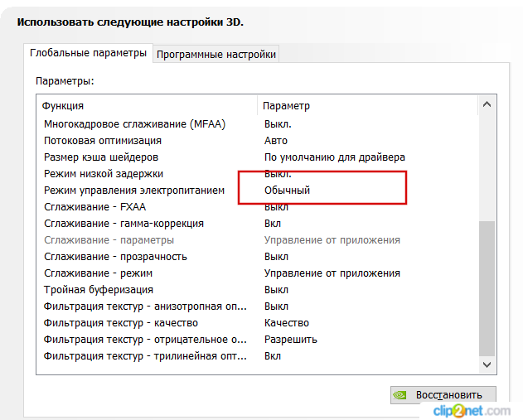Open the Обычный power mode value dropdown
Viewport: 523px width, 420px height.
click(287, 191)
